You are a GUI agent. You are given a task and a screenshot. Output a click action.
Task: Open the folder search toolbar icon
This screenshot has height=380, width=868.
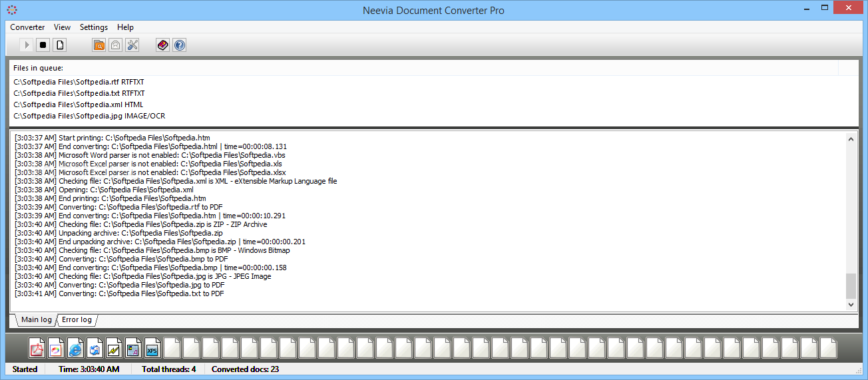coord(99,45)
